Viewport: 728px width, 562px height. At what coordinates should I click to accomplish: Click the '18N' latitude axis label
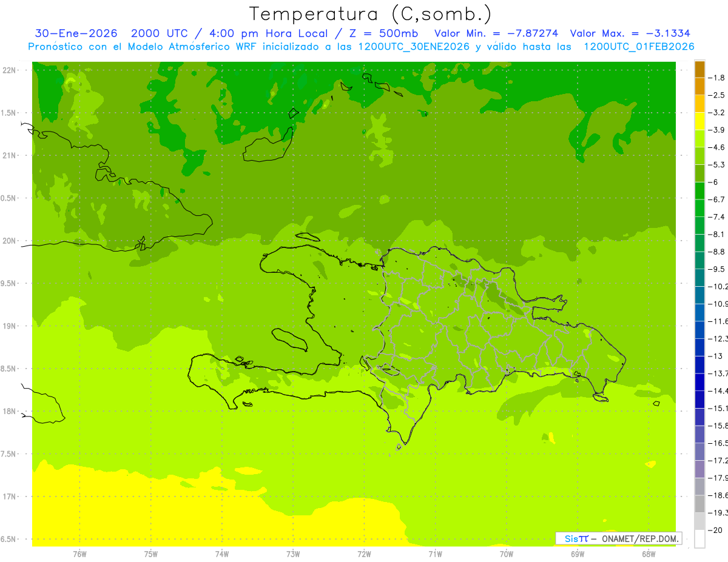(x=10, y=411)
